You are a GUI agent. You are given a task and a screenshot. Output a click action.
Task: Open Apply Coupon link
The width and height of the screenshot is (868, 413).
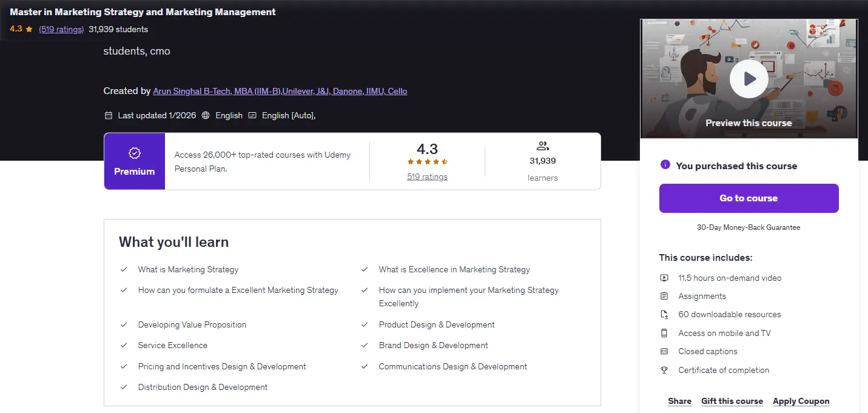tap(801, 401)
